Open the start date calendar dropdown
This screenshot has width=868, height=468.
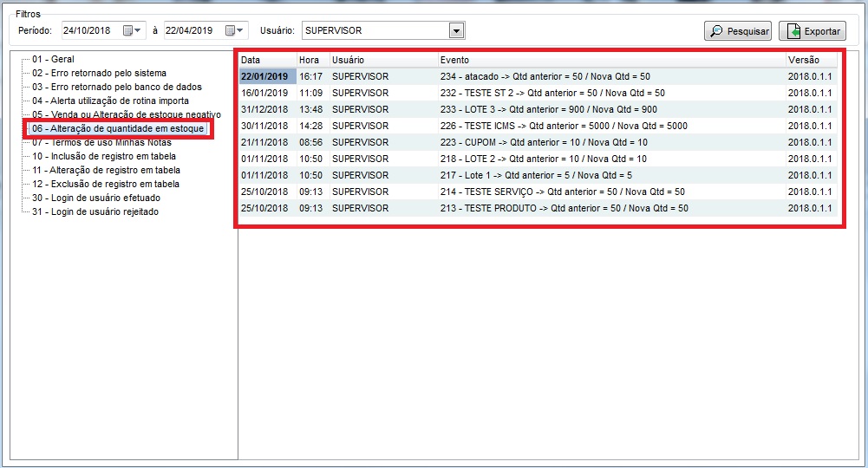[132, 30]
